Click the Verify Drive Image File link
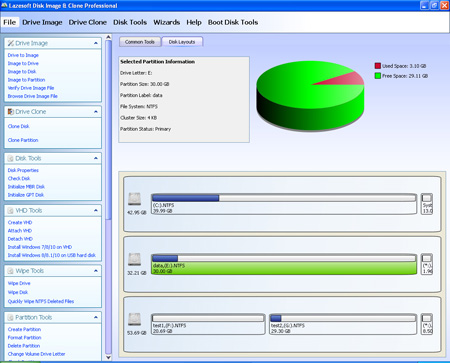This screenshot has width=450, height=363. tap(31, 88)
